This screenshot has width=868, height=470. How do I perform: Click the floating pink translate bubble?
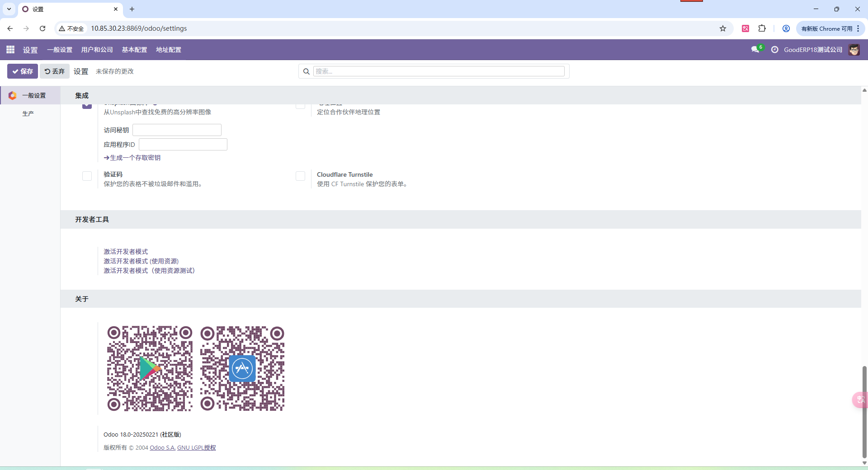point(860,400)
